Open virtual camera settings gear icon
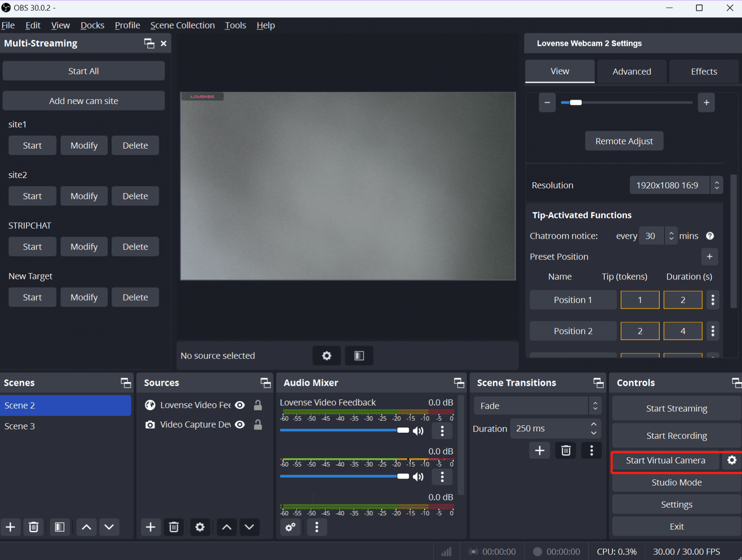Viewport: 742px width, 560px height. click(732, 460)
